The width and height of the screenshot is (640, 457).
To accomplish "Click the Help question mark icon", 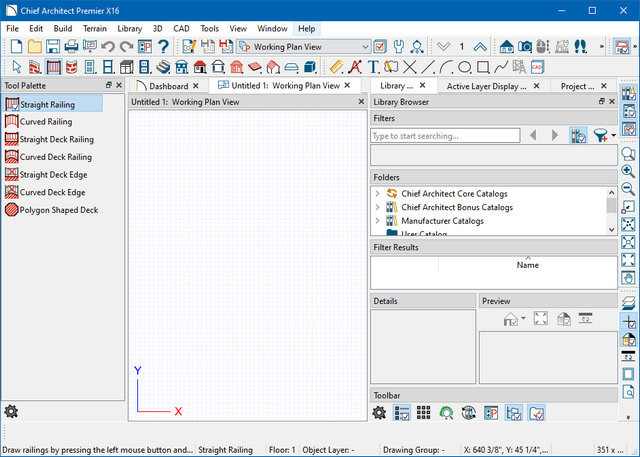I will 163,47.
